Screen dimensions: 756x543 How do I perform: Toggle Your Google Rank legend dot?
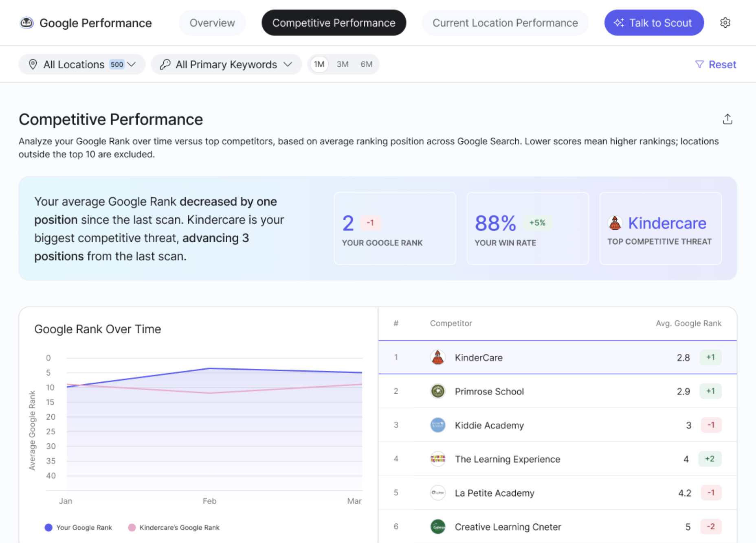coord(48,528)
